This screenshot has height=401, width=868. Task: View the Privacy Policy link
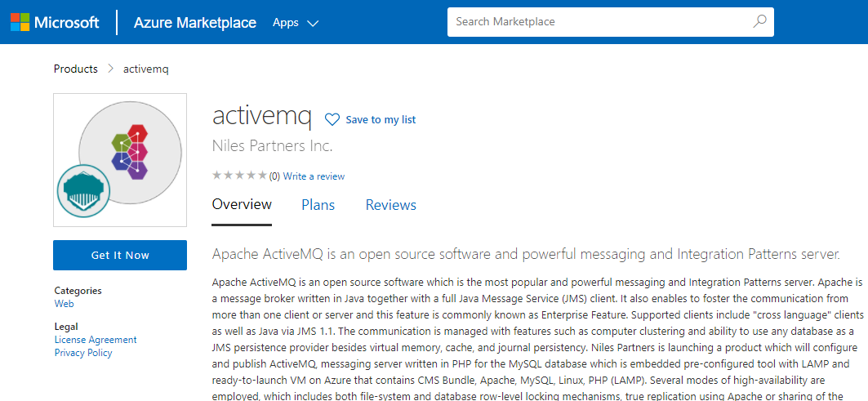point(83,353)
